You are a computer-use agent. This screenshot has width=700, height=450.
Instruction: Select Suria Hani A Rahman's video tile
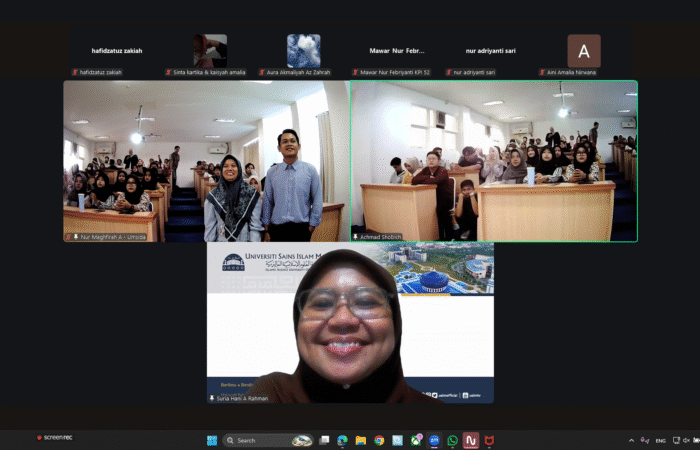[x=350, y=322]
